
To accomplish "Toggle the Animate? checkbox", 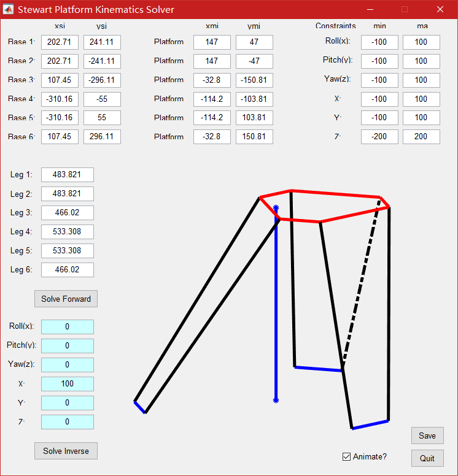I will (x=347, y=456).
